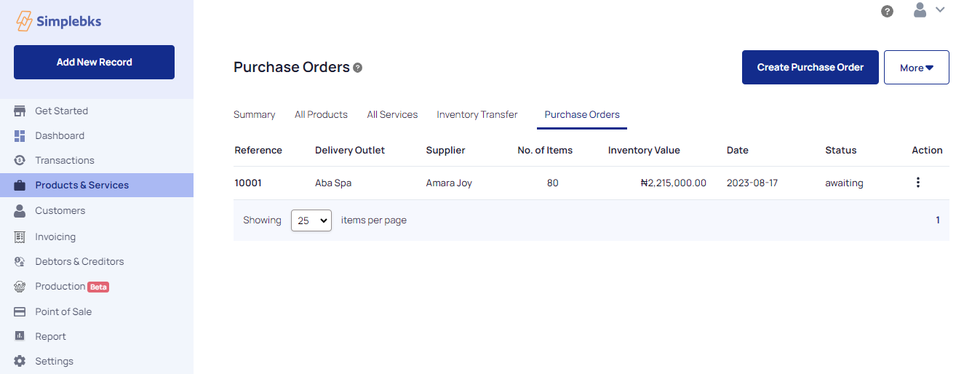The width and height of the screenshot is (980, 374).
Task: Expand the profile menu chevron
Action: [940, 9]
